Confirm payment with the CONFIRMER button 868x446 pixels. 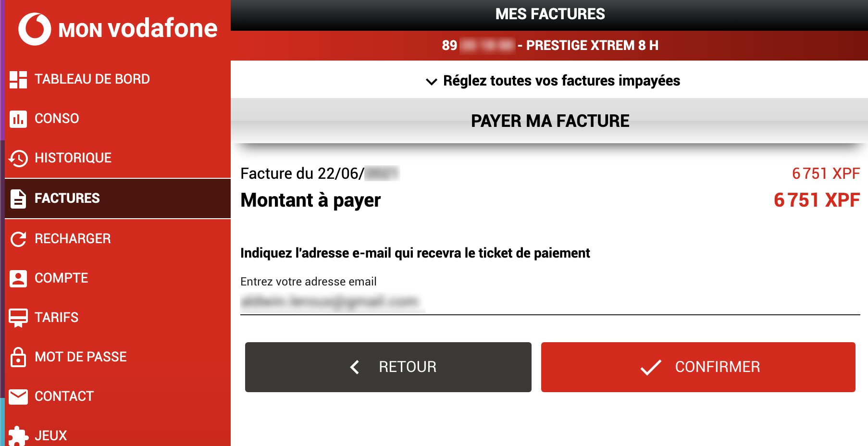click(698, 367)
